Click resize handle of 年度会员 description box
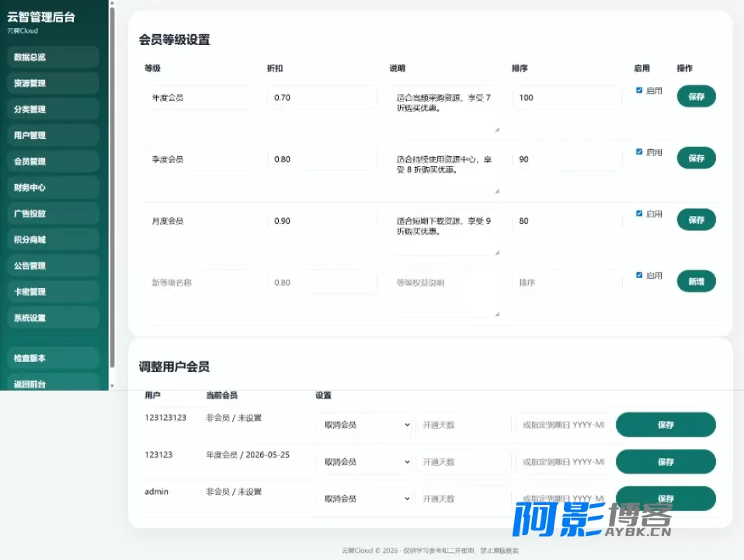Screen dimensions: 744x560 click(x=497, y=130)
